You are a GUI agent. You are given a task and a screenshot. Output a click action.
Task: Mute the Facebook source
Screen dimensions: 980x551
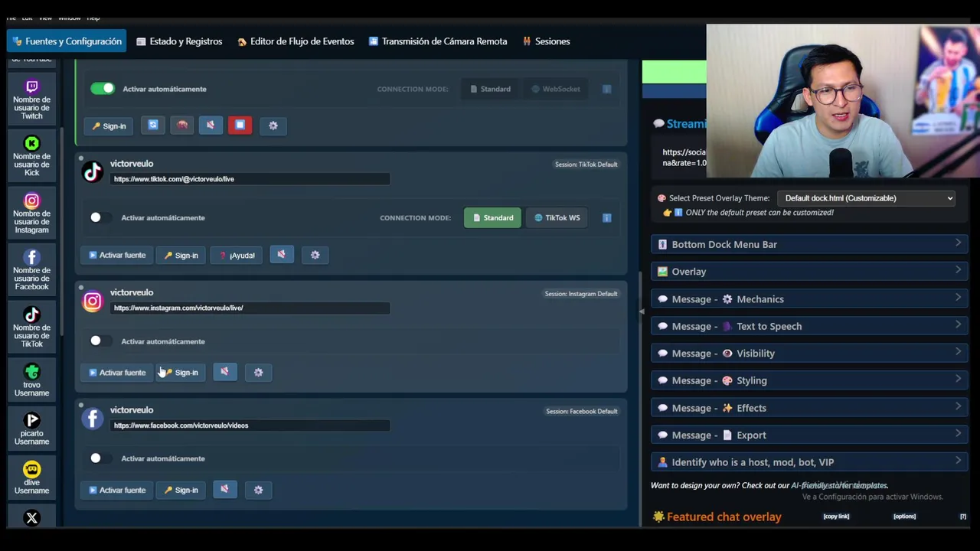click(x=224, y=489)
